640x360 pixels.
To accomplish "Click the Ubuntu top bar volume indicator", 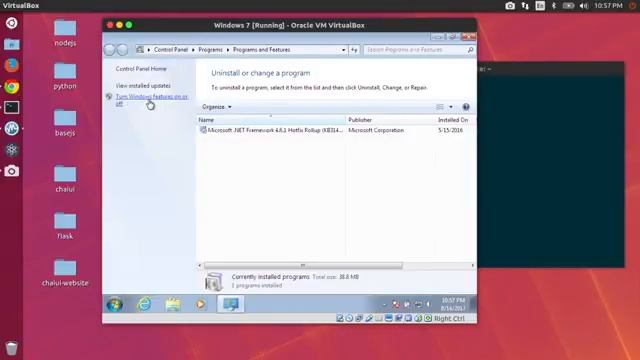I will click(x=584, y=6).
